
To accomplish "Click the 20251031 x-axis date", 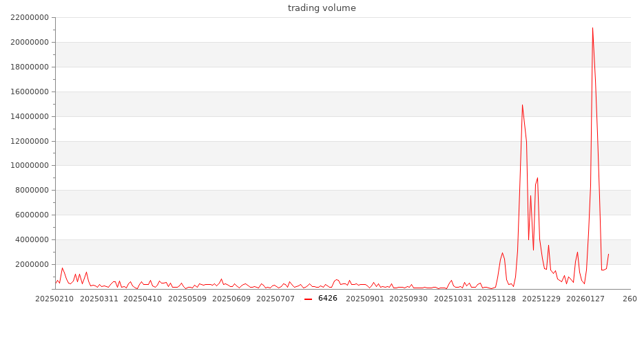I will tap(454, 299).
